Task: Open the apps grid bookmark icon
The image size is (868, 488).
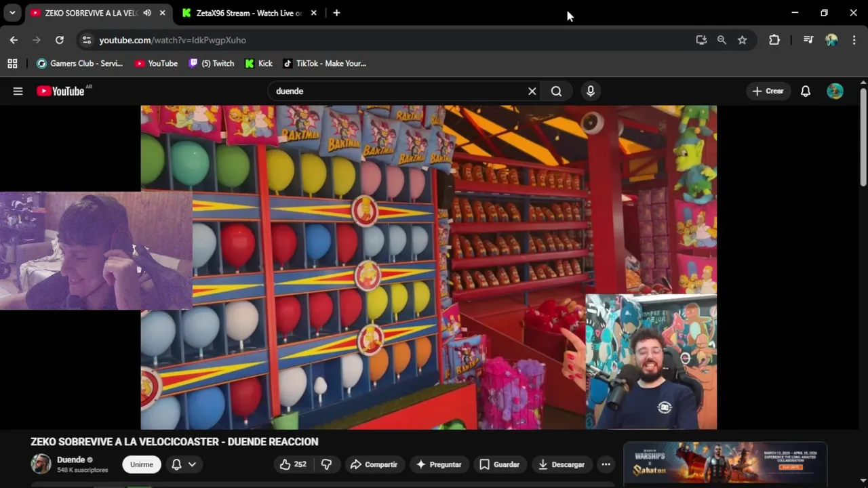Action: point(12,63)
